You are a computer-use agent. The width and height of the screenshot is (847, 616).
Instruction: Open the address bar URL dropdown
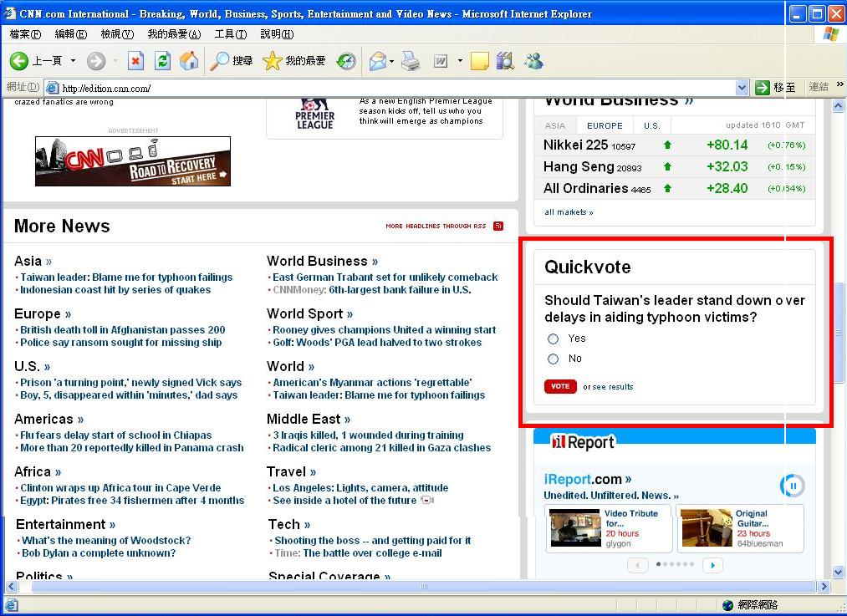[742, 88]
